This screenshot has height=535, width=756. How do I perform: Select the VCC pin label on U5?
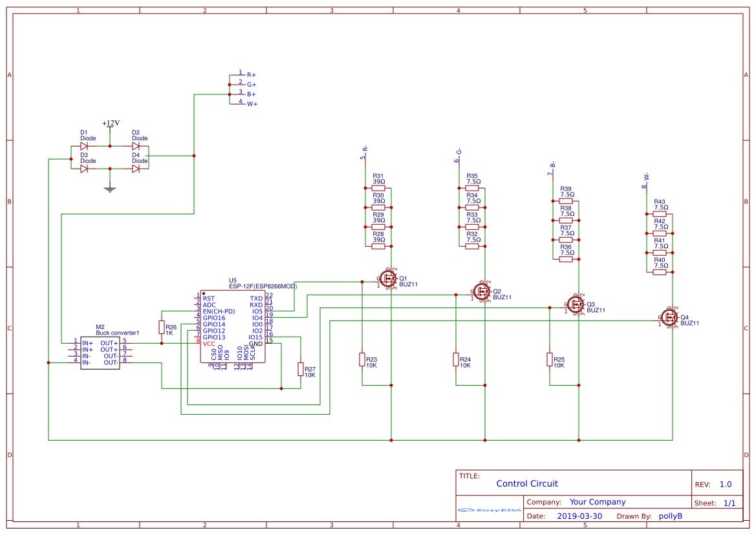point(208,344)
